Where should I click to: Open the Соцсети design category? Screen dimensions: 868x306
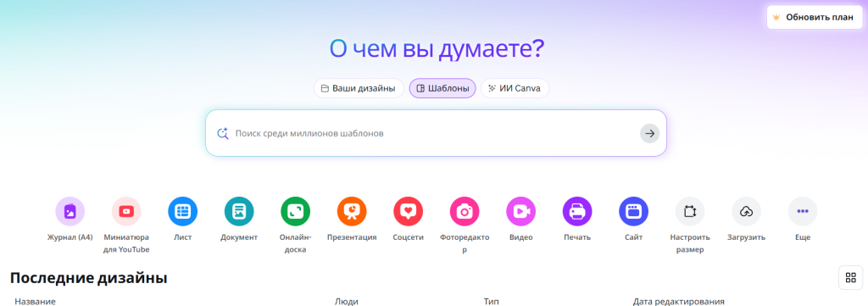pos(408,211)
